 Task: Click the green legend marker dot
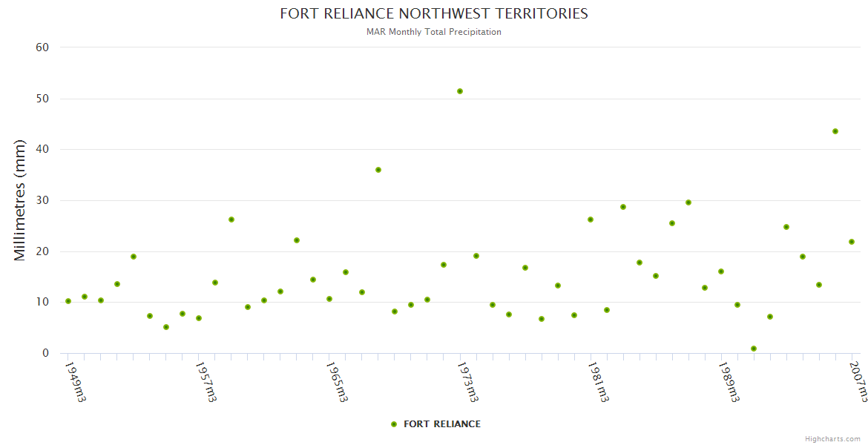[394, 424]
